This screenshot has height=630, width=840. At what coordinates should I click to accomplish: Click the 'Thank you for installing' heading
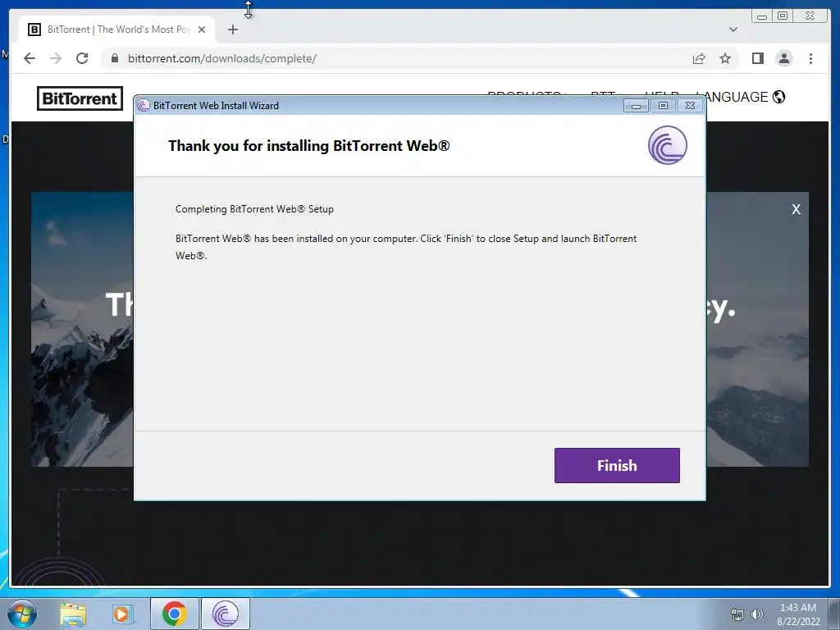(309, 146)
